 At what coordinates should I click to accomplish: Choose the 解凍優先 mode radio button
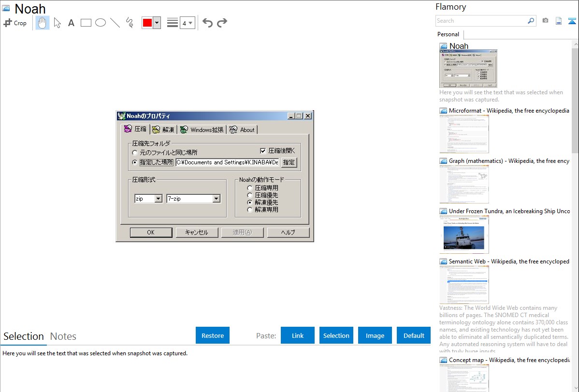click(250, 203)
